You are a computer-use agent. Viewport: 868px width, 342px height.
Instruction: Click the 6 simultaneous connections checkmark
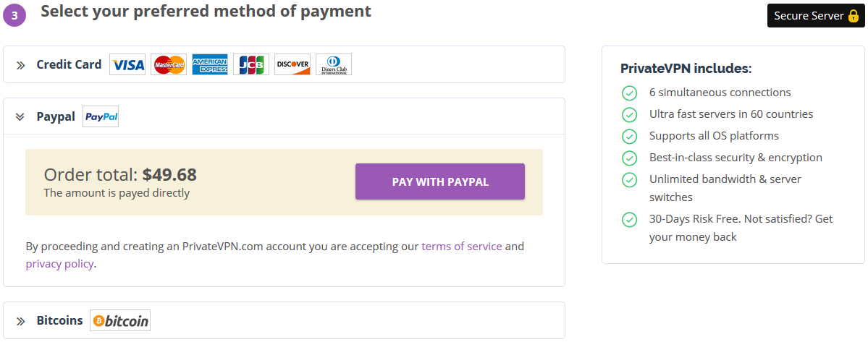tap(629, 93)
